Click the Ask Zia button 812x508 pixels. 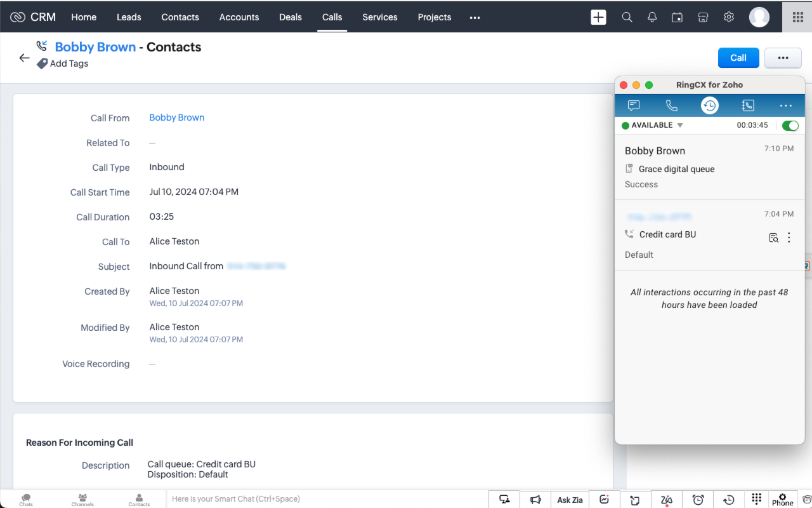570,500
